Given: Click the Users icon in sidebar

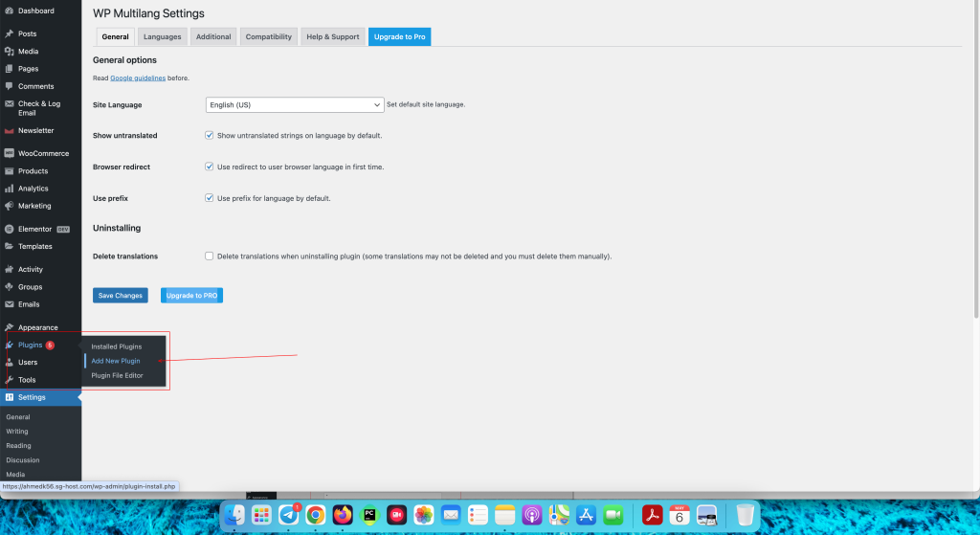Looking at the screenshot, I should 10,363.
